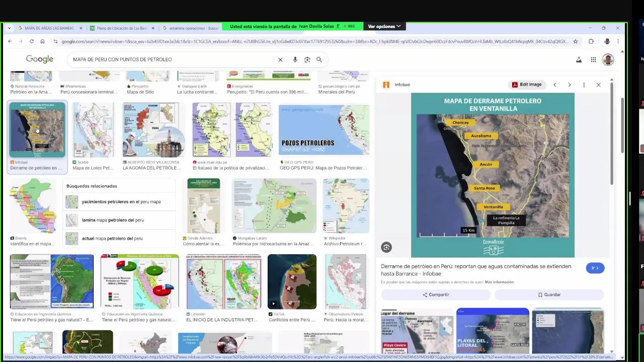Click the Google search input field

tap(174, 59)
